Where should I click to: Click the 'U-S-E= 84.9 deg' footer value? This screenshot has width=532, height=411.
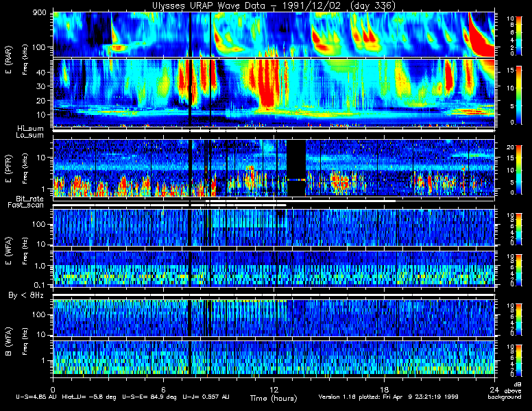coord(149,397)
